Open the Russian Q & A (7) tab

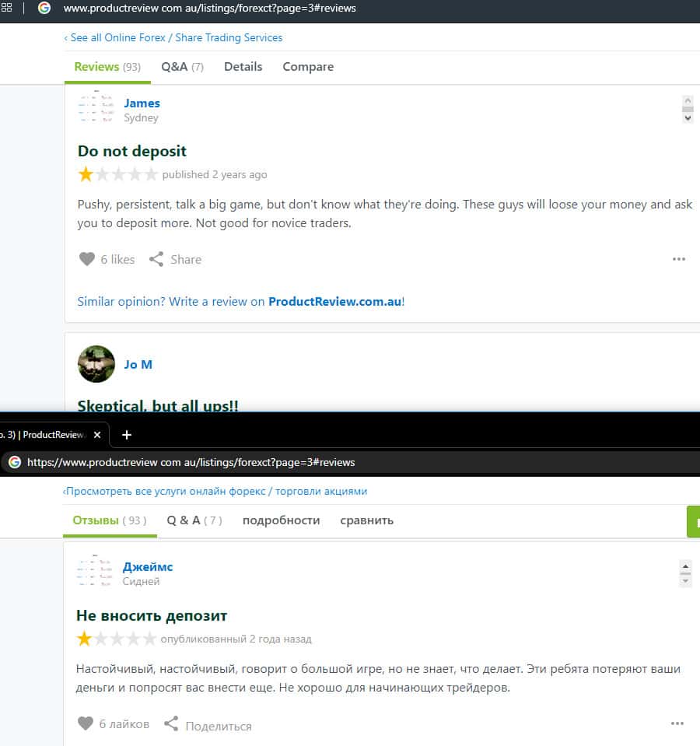pyautogui.click(x=194, y=520)
